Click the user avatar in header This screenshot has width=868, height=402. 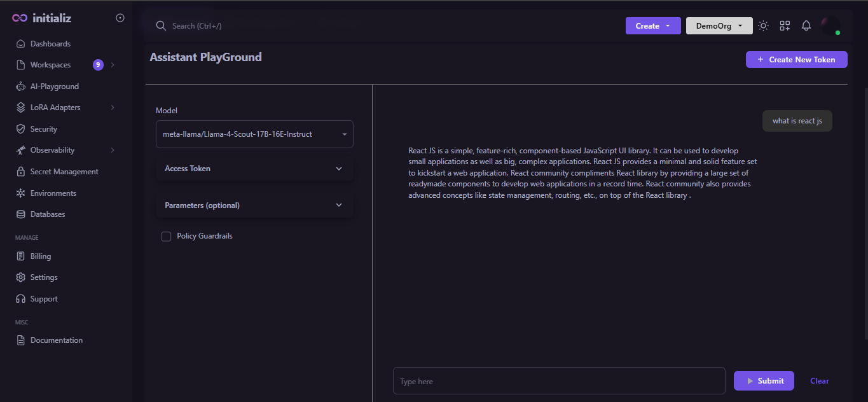(830, 25)
